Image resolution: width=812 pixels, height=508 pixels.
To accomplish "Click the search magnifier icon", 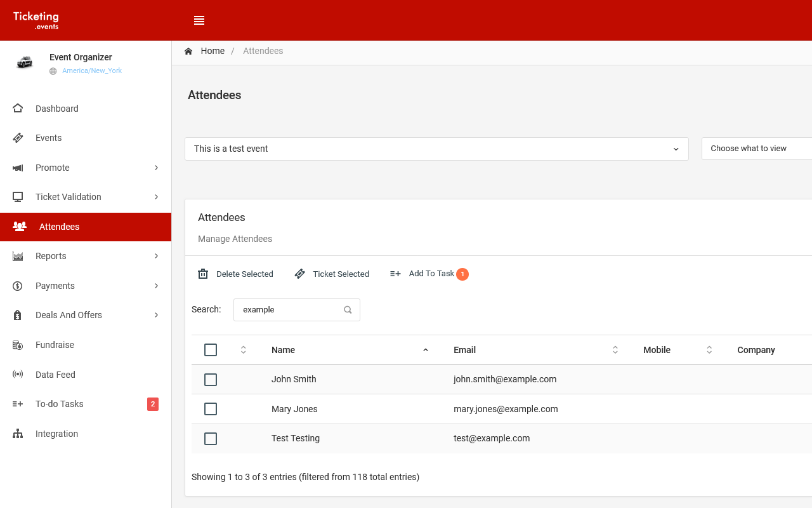I will (x=348, y=310).
